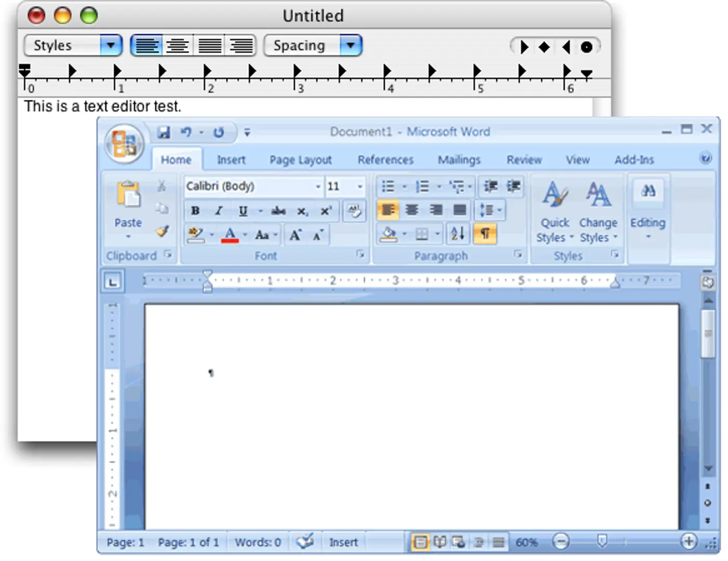Toggle Align Text Right in Word ribbon
The height and width of the screenshot is (561, 728).
click(436, 210)
